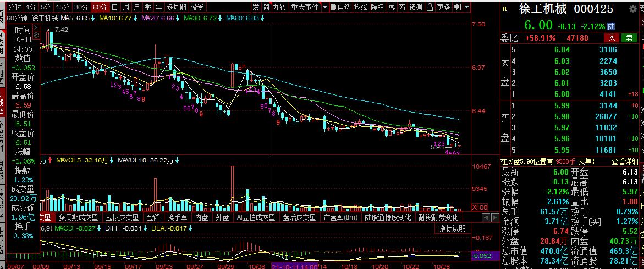Viewport: 644px width, 269px height.
Task: Toggle the 简 simplified view
Action: [267, 7]
